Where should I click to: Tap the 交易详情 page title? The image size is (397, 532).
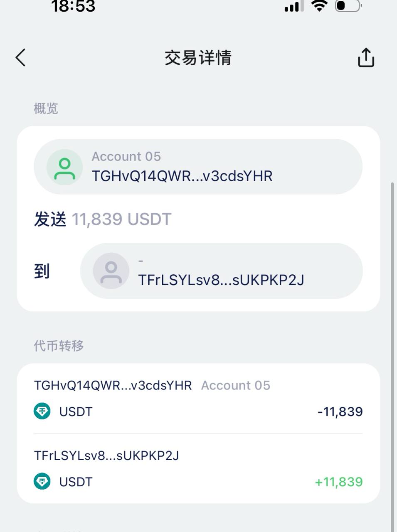click(198, 58)
